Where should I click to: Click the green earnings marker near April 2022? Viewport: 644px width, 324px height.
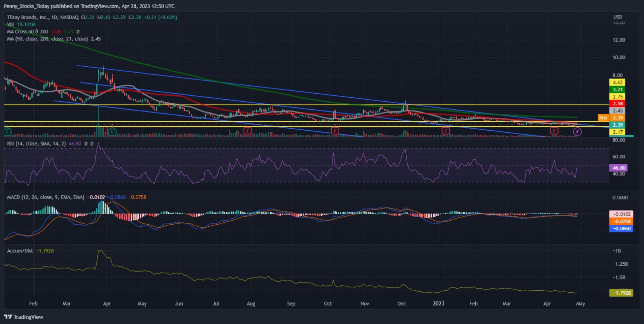click(113, 131)
